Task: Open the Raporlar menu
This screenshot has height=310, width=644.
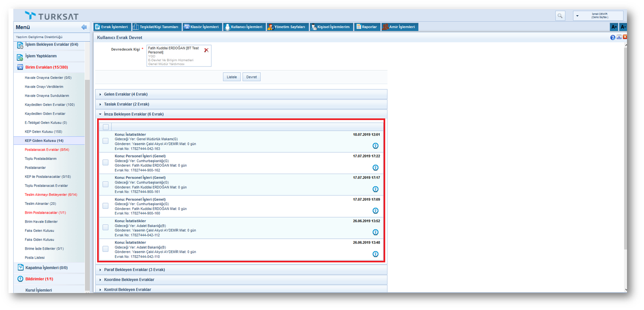Action: pos(366,27)
